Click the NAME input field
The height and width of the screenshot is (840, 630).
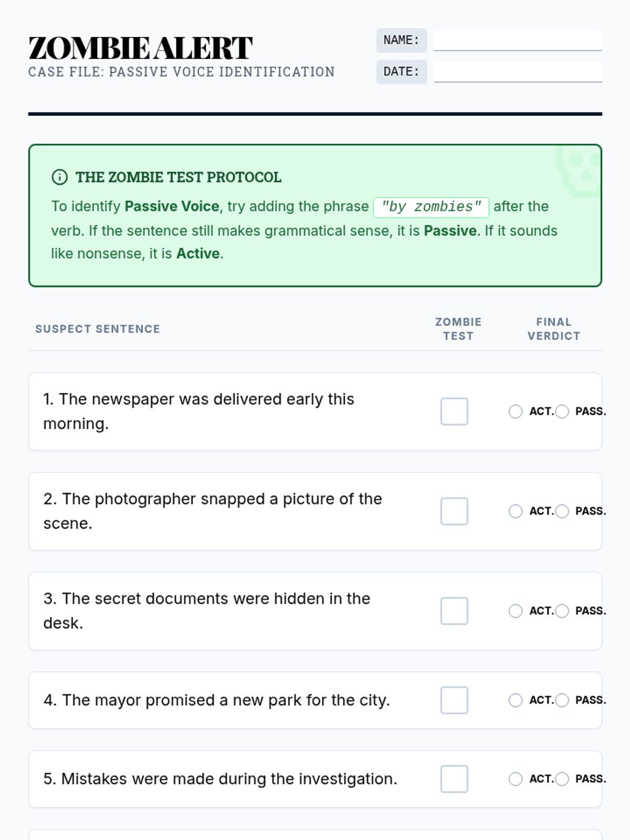(x=518, y=40)
